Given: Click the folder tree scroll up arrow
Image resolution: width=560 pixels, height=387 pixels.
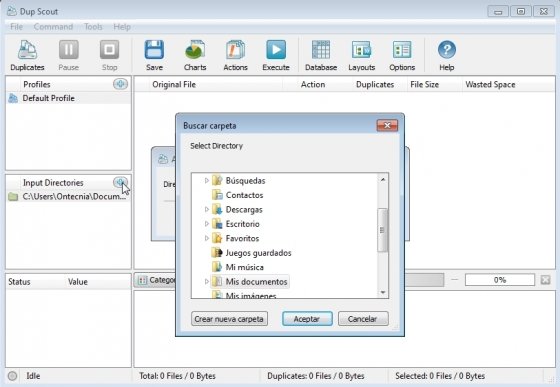Looking at the screenshot, I should [383, 179].
